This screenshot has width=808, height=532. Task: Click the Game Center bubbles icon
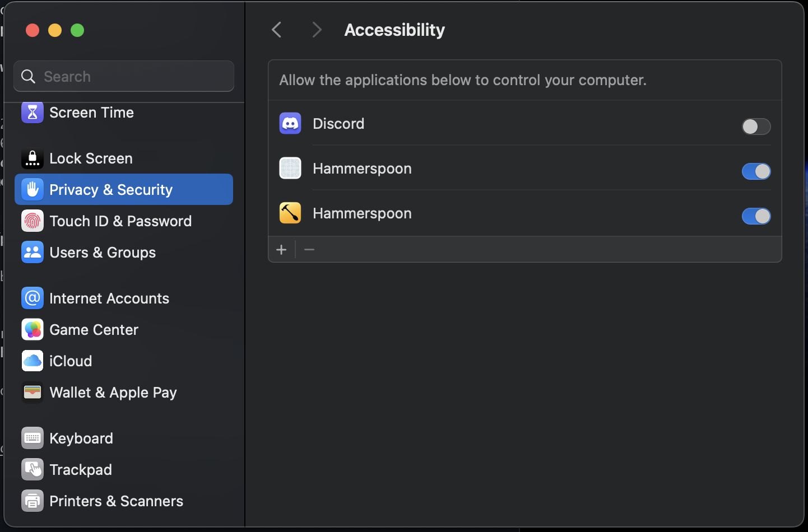[x=32, y=330]
